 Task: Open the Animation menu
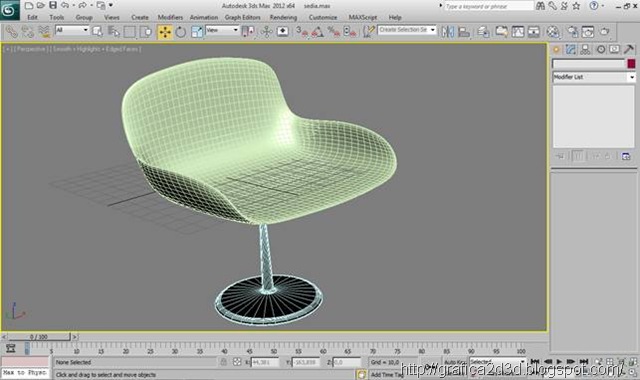pos(204,17)
